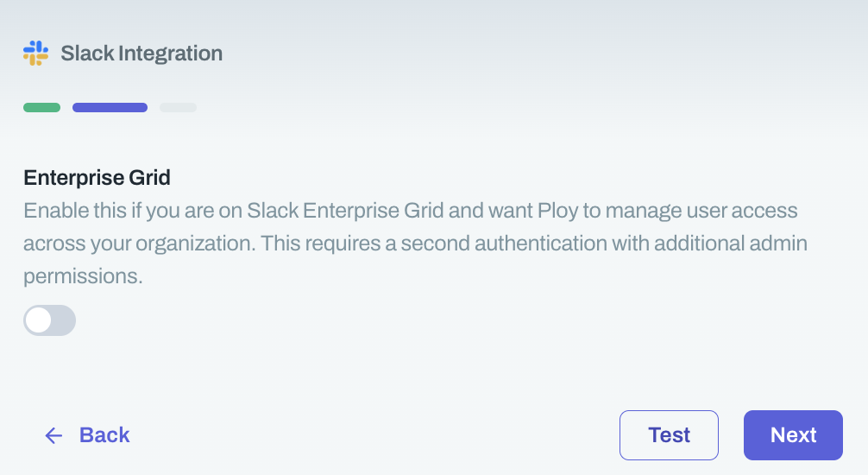The width and height of the screenshot is (868, 475).
Task: Click the word 'Integration' in the header
Action: coord(170,54)
